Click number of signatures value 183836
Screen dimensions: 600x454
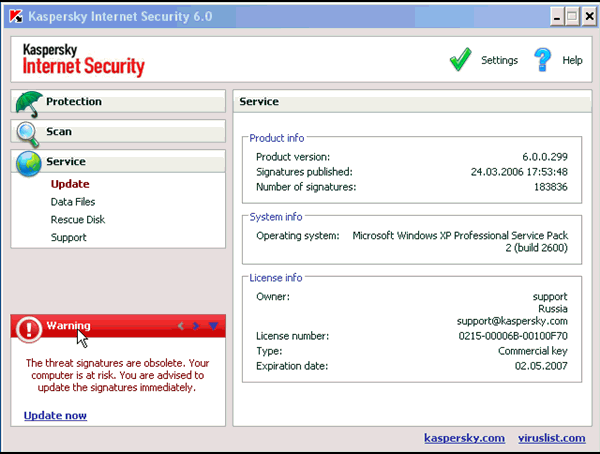click(x=551, y=187)
